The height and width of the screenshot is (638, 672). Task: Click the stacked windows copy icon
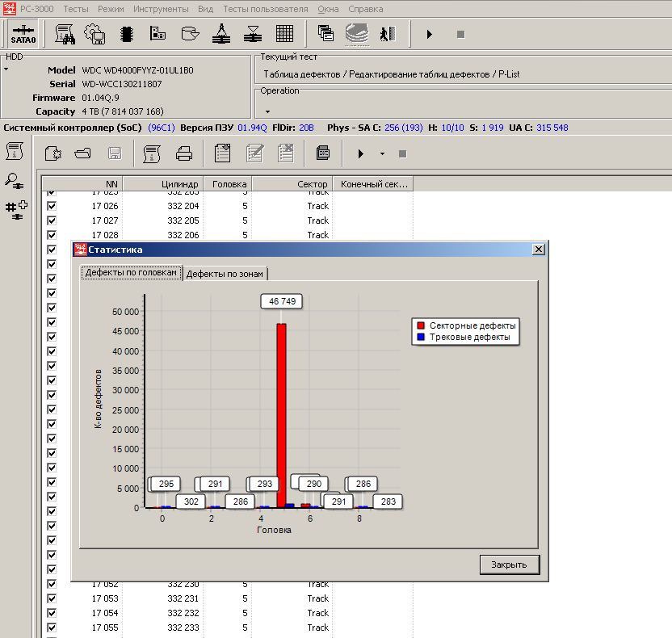pyautogui.click(x=325, y=33)
